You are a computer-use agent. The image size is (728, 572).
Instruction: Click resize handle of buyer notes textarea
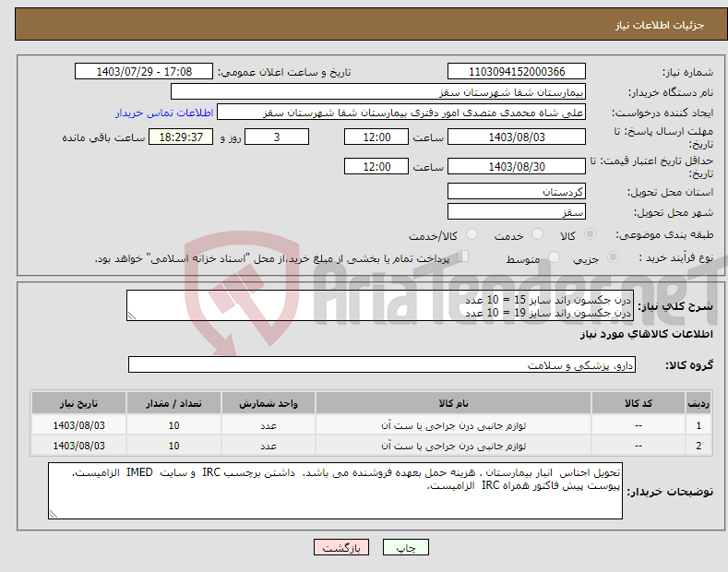(53, 515)
